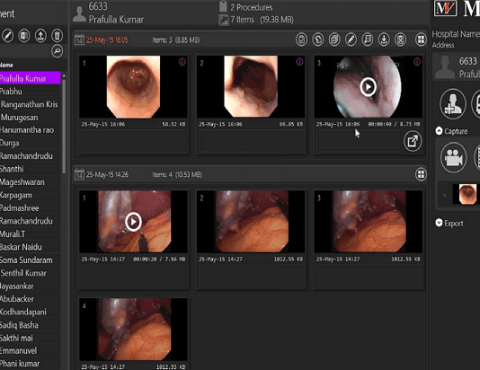Expand the Export section
Viewport: 480px width, 370px height.
[439, 223]
